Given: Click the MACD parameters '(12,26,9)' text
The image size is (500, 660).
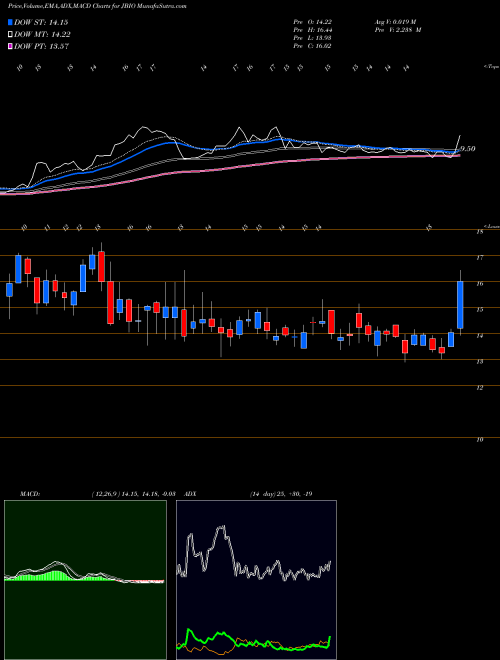Looking at the screenshot, I should (105, 494).
